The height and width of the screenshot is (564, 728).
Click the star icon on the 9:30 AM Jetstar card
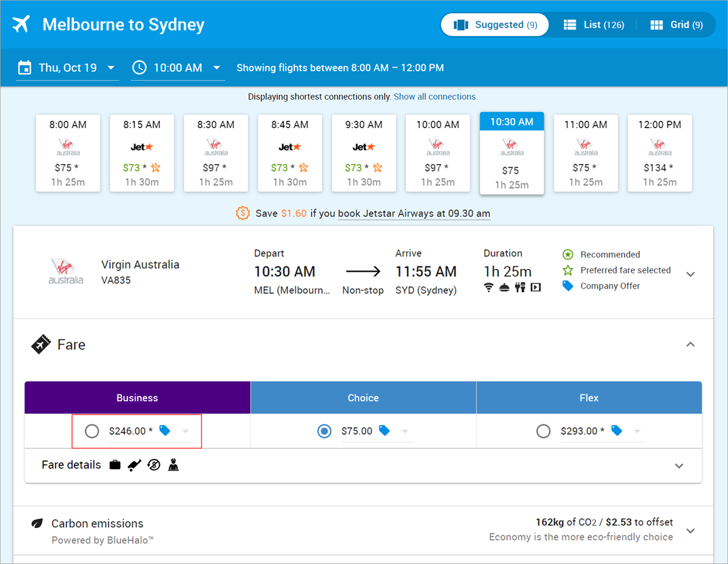coord(378,167)
